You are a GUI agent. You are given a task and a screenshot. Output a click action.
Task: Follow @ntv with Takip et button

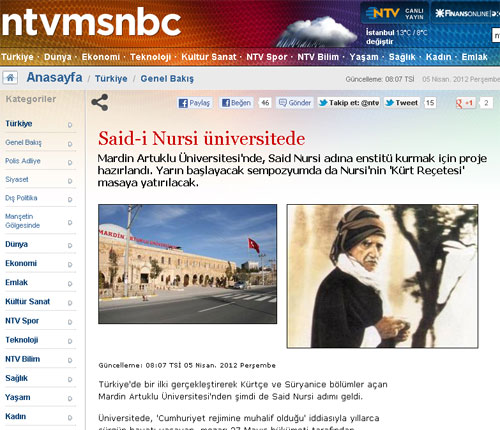349,103
